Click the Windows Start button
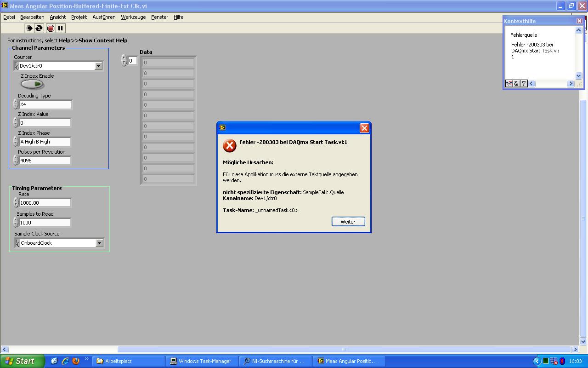 coord(22,361)
